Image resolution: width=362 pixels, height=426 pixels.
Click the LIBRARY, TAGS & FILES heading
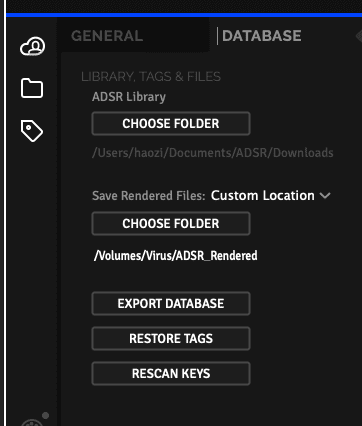click(151, 77)
